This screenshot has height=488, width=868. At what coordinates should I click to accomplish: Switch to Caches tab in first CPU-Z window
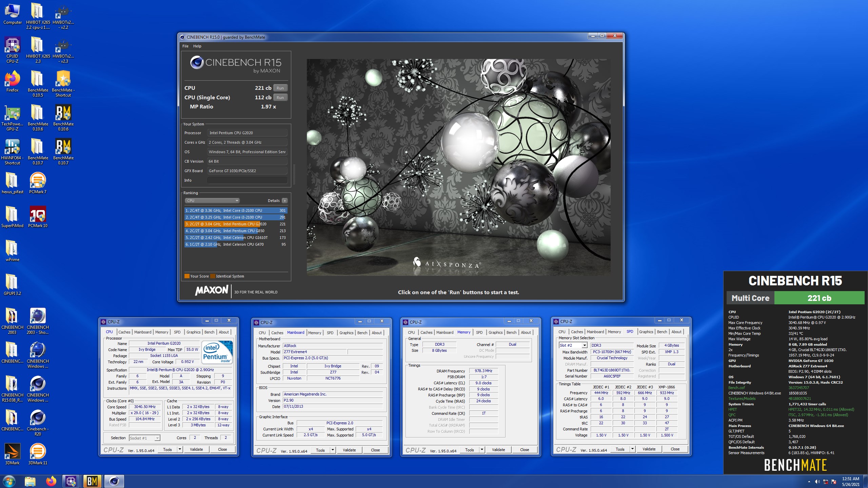point(124,332)
